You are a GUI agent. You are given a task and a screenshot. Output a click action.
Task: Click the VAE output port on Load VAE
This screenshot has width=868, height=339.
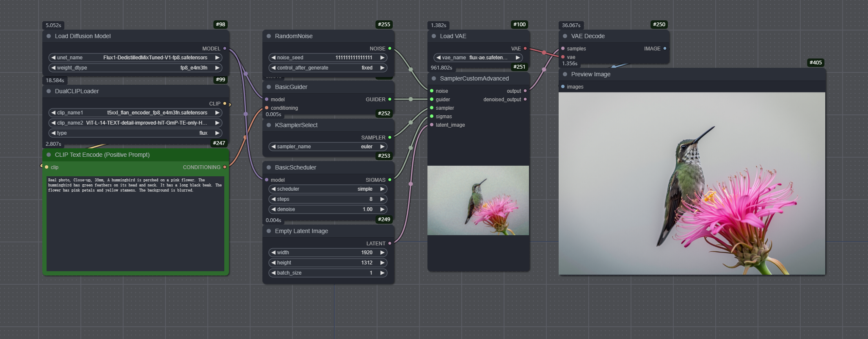(x=525, y=49)
